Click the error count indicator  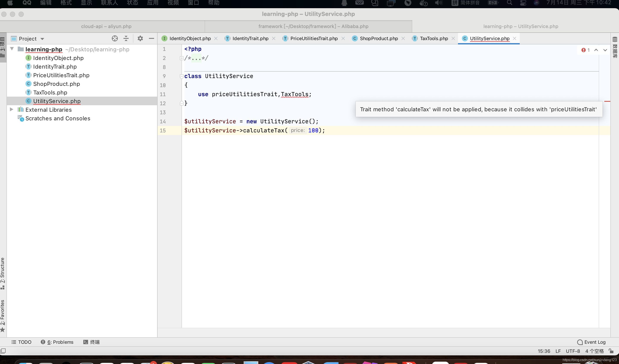pyautogui.click(x=586, y=50)
